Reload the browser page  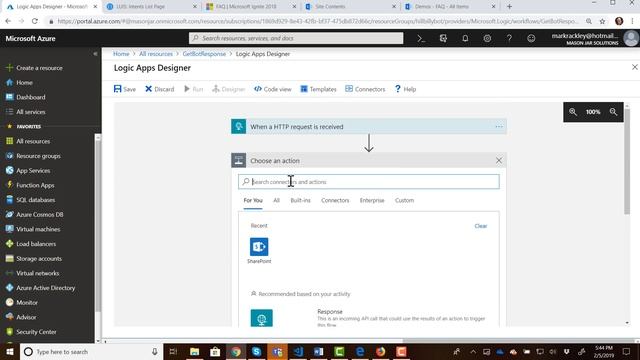click(x=35, y=21)
